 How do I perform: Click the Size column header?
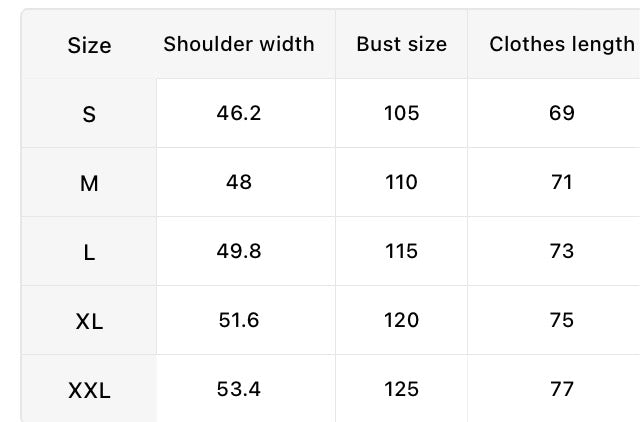pos(89,45)
